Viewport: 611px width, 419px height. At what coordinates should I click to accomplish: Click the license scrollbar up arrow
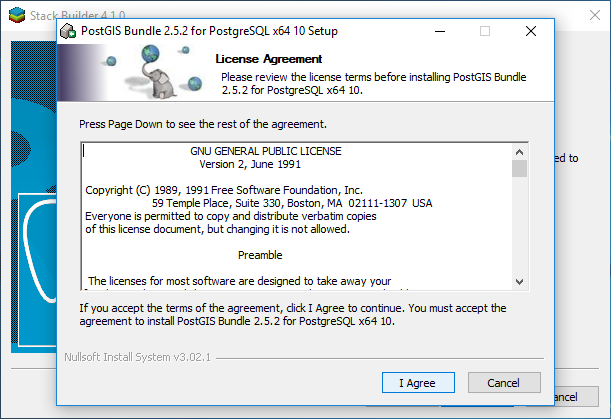click(519, 152)
